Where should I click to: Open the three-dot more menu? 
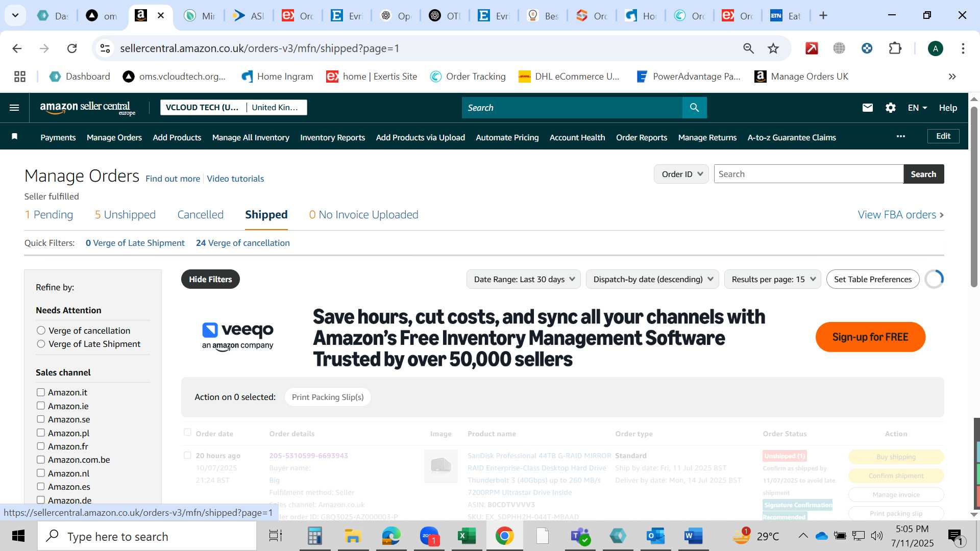click(x=900, y=136)
